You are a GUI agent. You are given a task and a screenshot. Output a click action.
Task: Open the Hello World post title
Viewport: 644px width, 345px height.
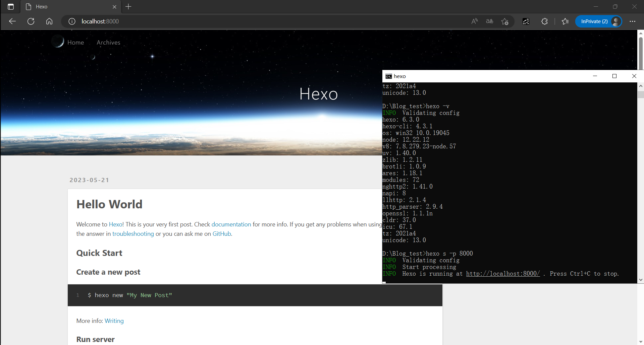[109, 204]
